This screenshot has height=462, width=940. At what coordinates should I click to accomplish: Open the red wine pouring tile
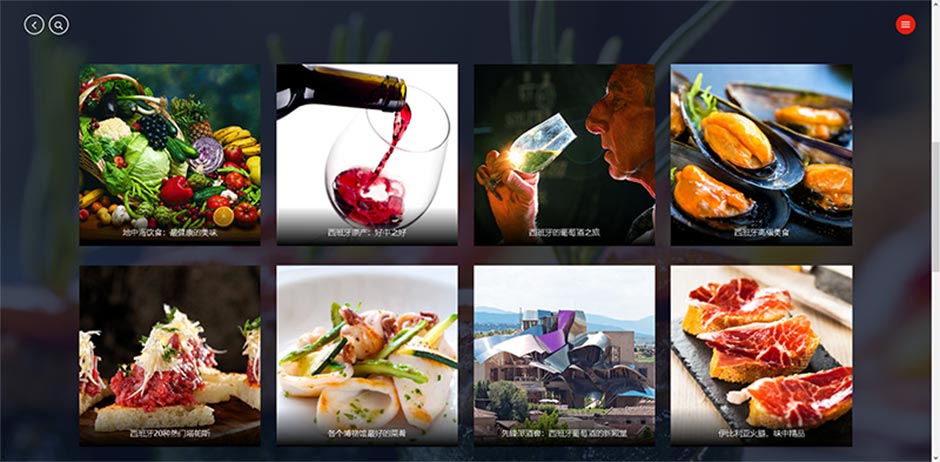(x=367, y=155)
